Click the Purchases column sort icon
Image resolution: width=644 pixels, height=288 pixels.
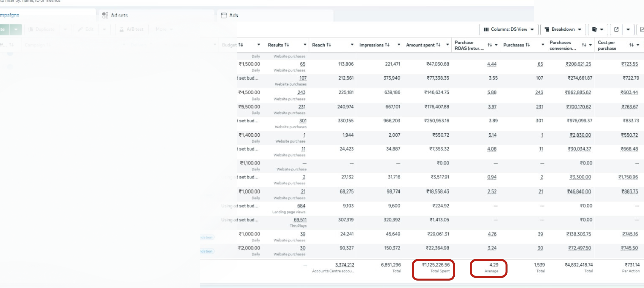pos(527,45)
